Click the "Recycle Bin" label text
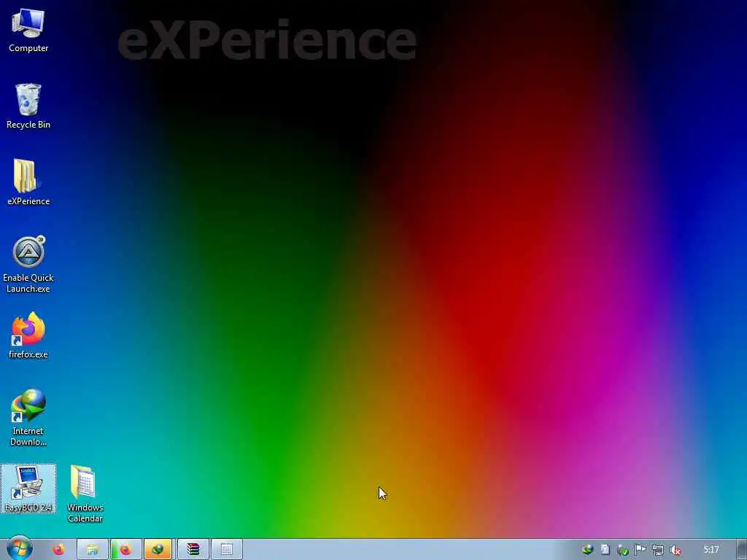The image size is (747, 560). (x=28, y=124)
